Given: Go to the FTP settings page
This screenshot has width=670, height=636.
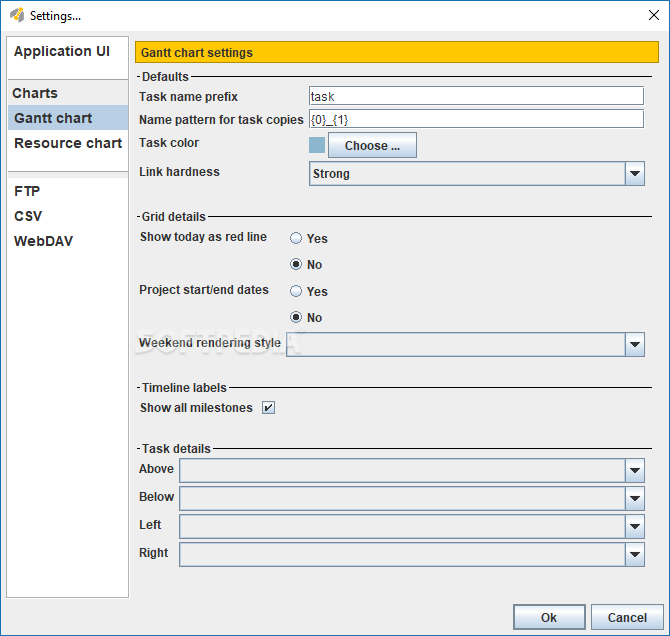Looking at the screenshot, I should click(x=27, y=191).
